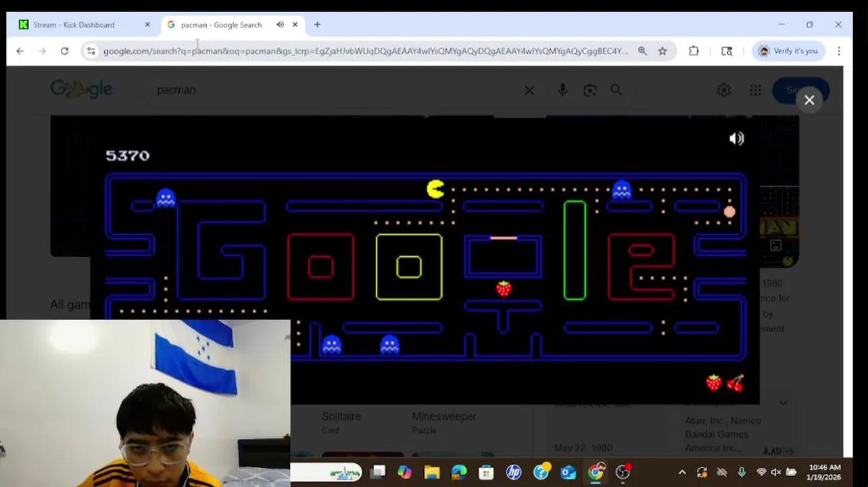Open the media control toolbar icon
The height and width of the screenshot is (487, 868).
[x=727, y=51]
